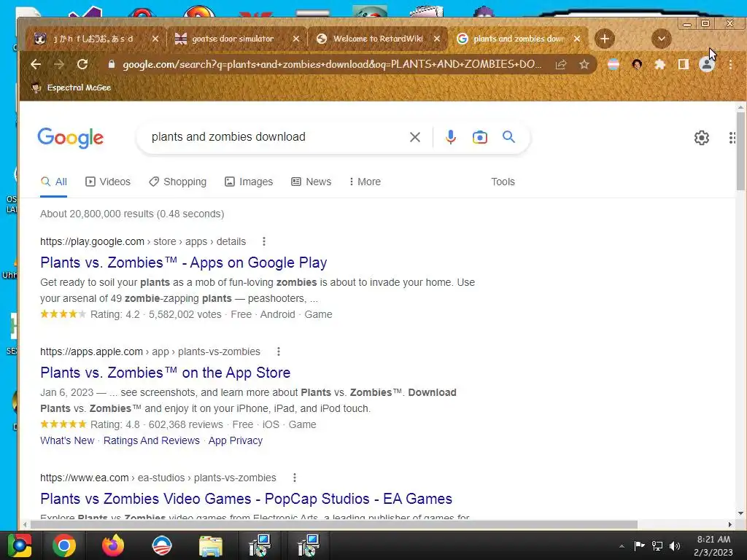Open Plants vs. Zombies Google Play result

click(183, 262)
